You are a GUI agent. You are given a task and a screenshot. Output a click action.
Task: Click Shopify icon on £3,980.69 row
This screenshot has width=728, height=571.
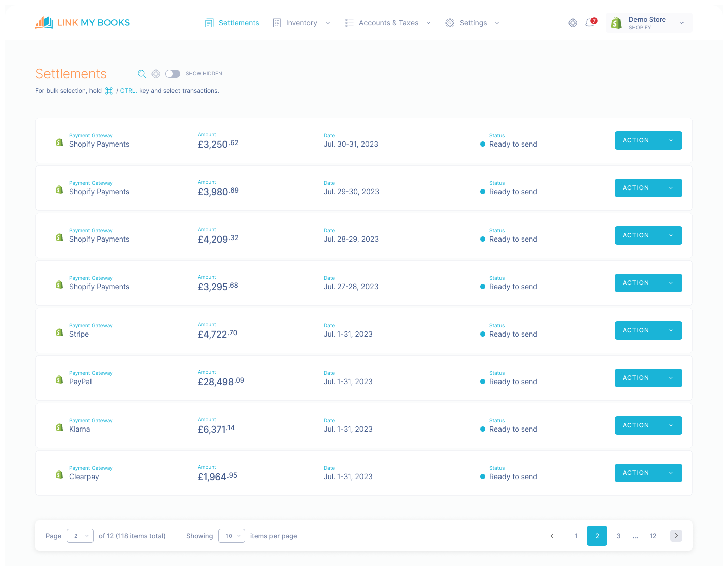click(x=59, y=189)
